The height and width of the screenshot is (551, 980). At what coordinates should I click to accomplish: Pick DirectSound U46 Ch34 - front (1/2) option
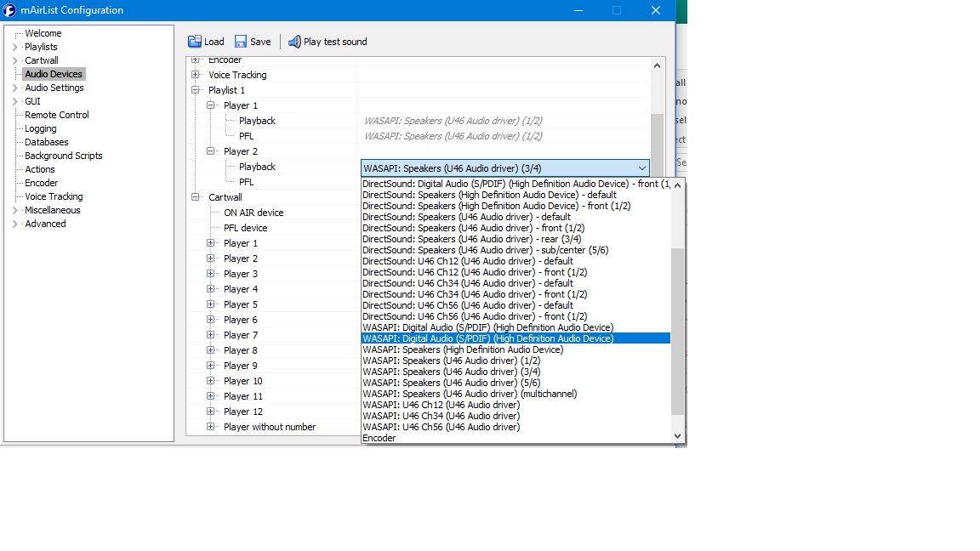pyautogui.click(x=516, y=294)
